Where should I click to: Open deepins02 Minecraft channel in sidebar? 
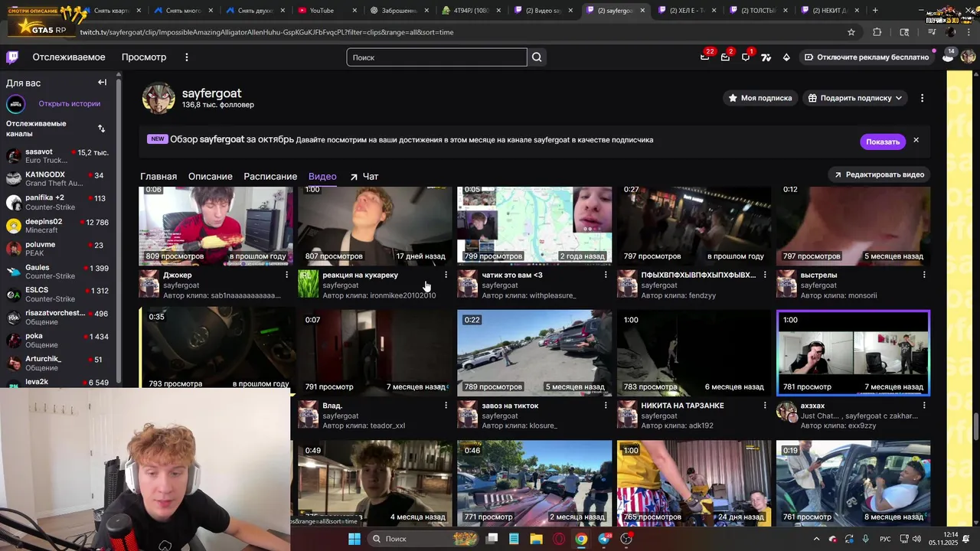click(x=57, y=226)
